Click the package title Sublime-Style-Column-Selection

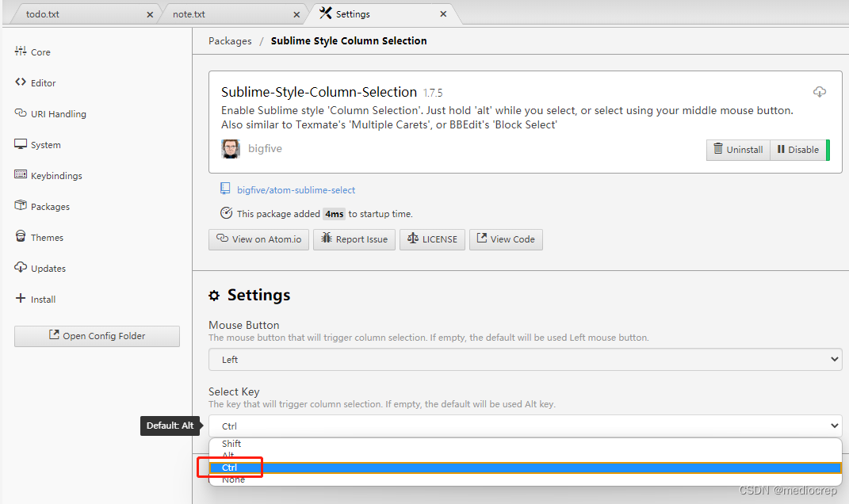pos(319,92)
